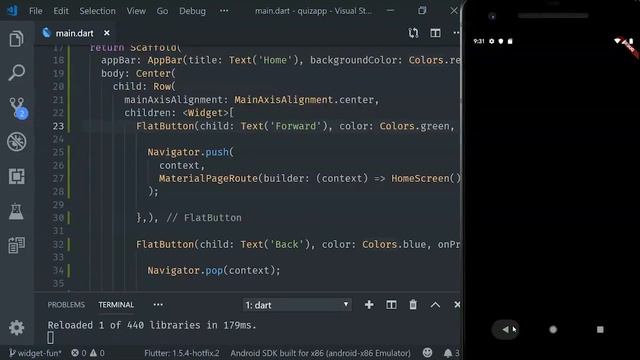Image resolution: width=640 pixels, height=360 pixels.
Task: Close the terminal panel
Action: (x=457, y=304)
